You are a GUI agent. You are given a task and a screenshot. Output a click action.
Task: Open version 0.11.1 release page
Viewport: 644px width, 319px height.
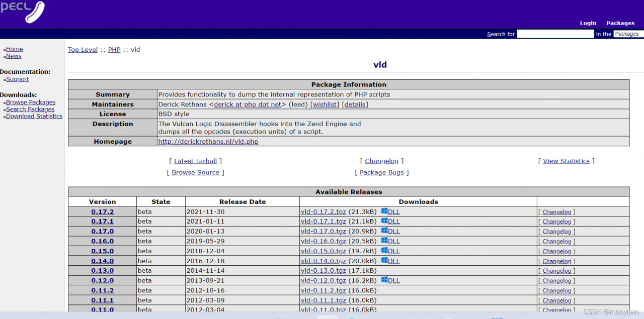(102, 300)
